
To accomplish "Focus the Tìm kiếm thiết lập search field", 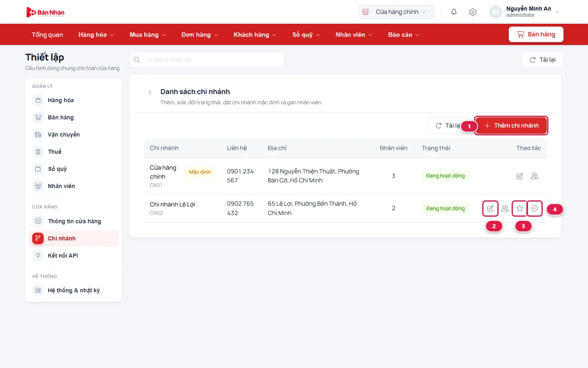I will (207, 60).
